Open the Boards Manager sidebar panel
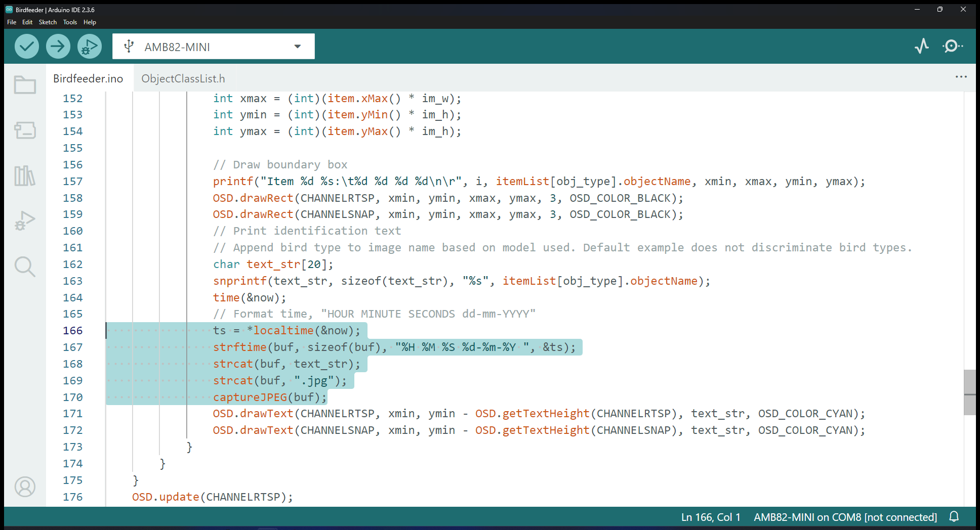980x530 pixels. coord(25,130)
